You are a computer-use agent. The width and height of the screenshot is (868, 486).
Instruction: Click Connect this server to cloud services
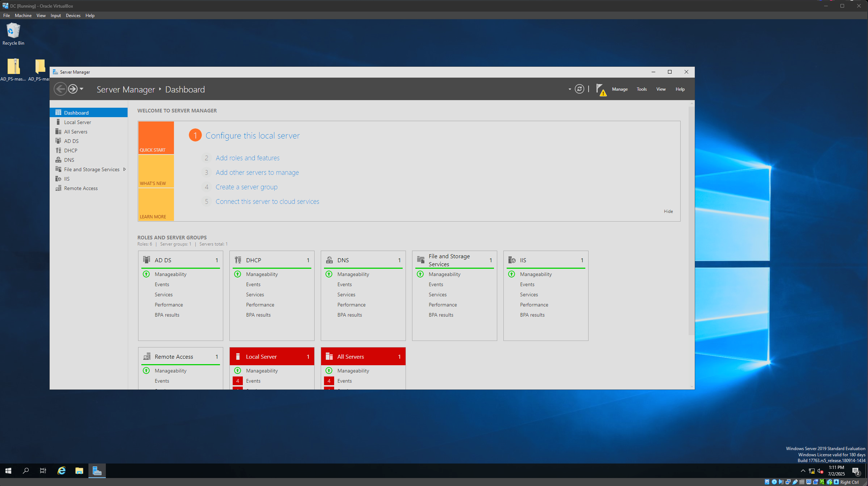tap(267, 202)
